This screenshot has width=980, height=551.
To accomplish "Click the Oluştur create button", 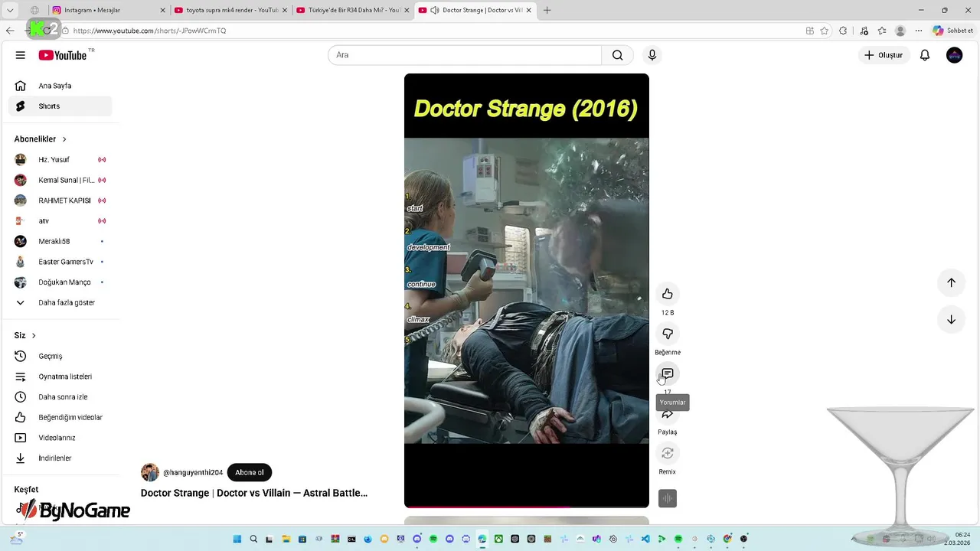I will 884,55.
